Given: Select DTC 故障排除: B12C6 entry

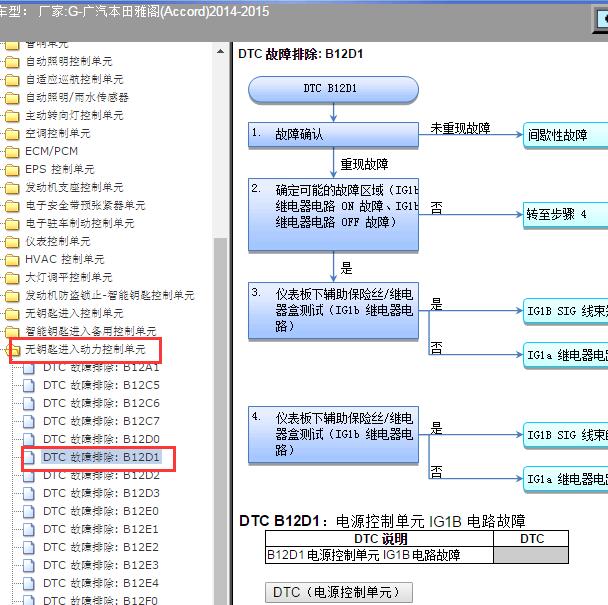Looking at the screenshot, I should [101, 403].
